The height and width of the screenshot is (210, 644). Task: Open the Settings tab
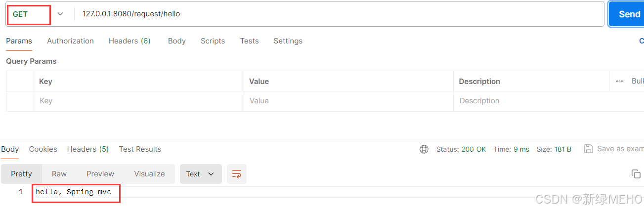(x=288, y=41)
